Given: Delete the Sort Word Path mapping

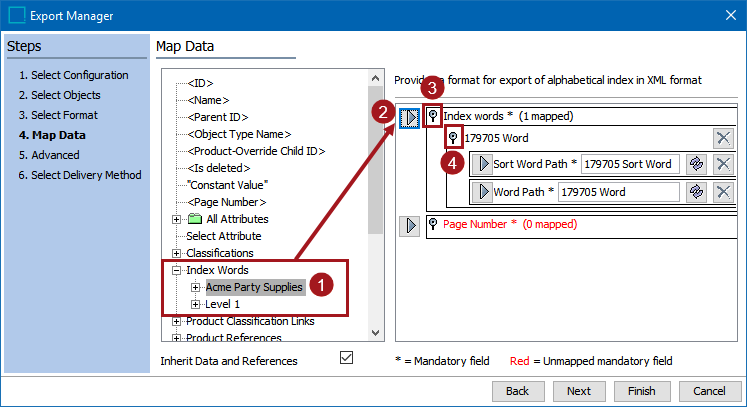Looking at the screenshot, I should pyautogui.click(x=723, y=164).
